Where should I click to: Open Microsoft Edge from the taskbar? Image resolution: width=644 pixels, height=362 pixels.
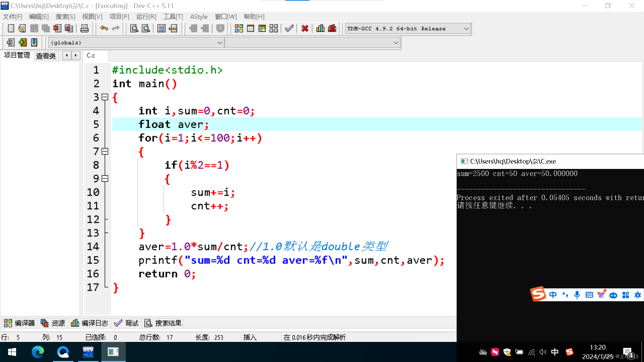[38, 352]
